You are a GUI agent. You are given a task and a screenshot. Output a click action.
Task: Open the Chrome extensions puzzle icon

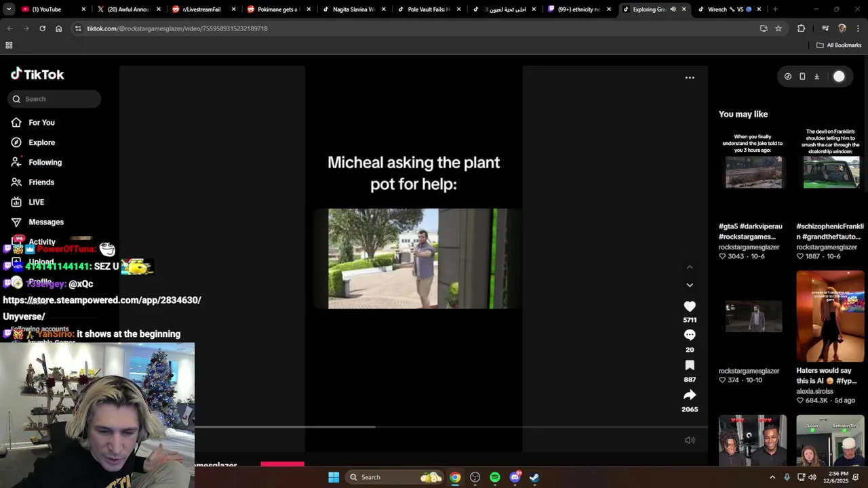[802, 28]
